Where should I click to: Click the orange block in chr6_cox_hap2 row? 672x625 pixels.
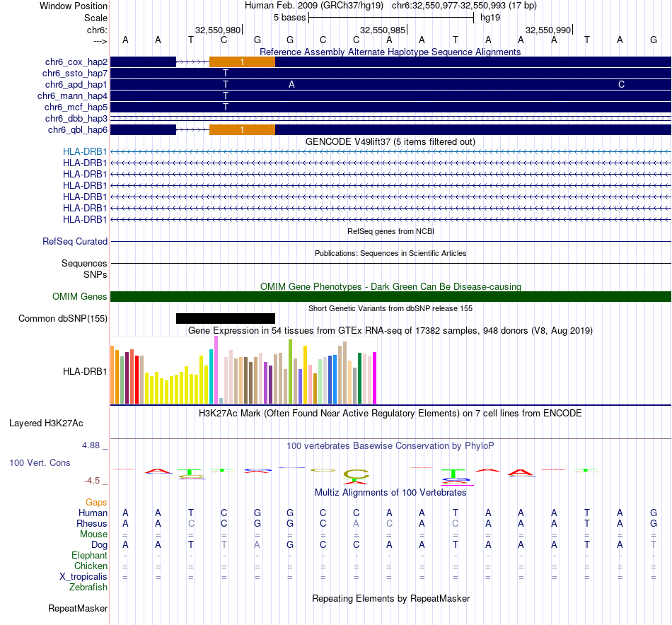pyautogui.click(x=242, y=62)
